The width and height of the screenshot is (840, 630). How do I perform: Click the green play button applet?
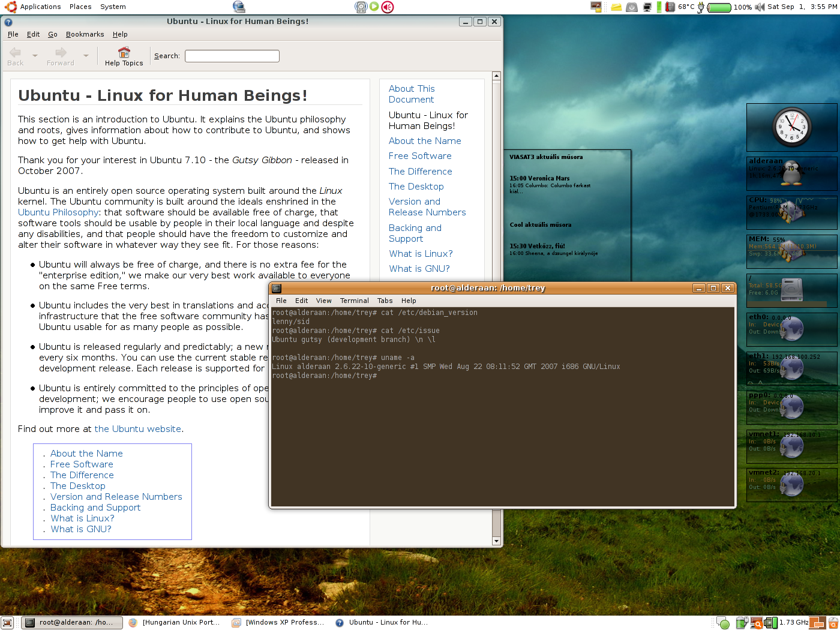pyautogui.click(x=374, y=7)
